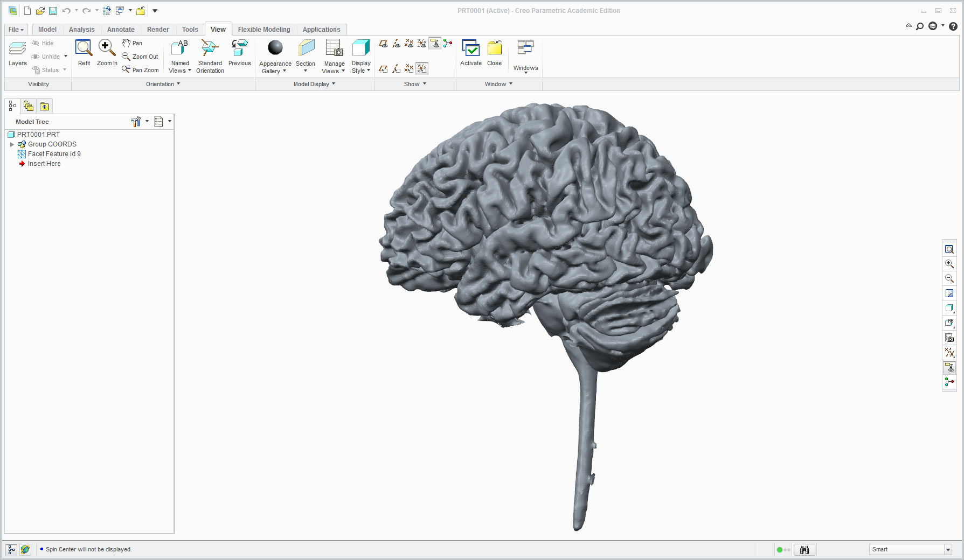Toggle plane display in Show group

[x=383, y=44]
